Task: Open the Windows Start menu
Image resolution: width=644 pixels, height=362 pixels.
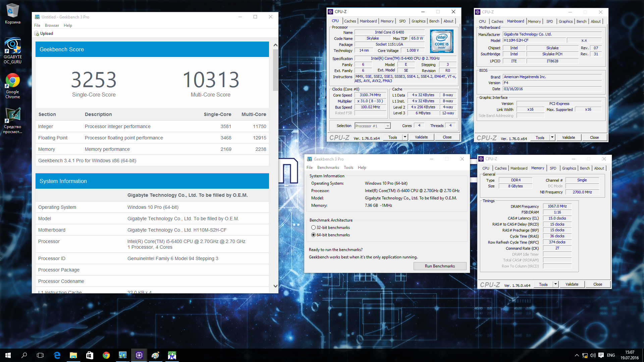Action: (x=8, y=355)
